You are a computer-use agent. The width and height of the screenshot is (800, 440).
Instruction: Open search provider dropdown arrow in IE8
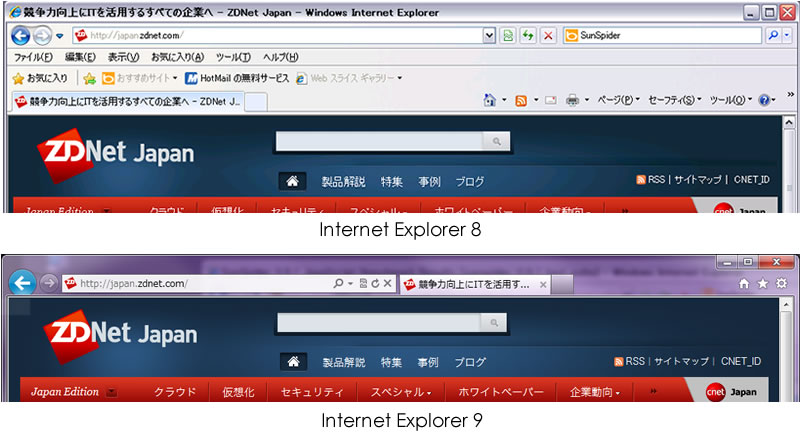pos(787,35)
